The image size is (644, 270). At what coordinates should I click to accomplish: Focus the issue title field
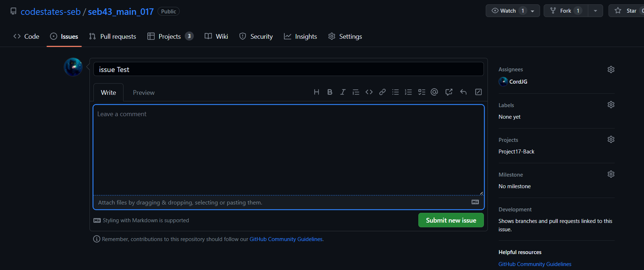click(x=289, y=69)
